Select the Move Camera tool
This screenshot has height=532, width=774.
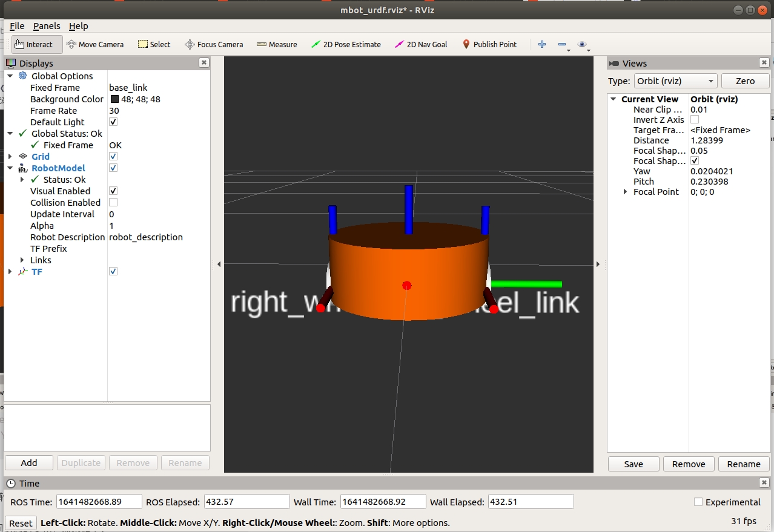coord(94,44)
